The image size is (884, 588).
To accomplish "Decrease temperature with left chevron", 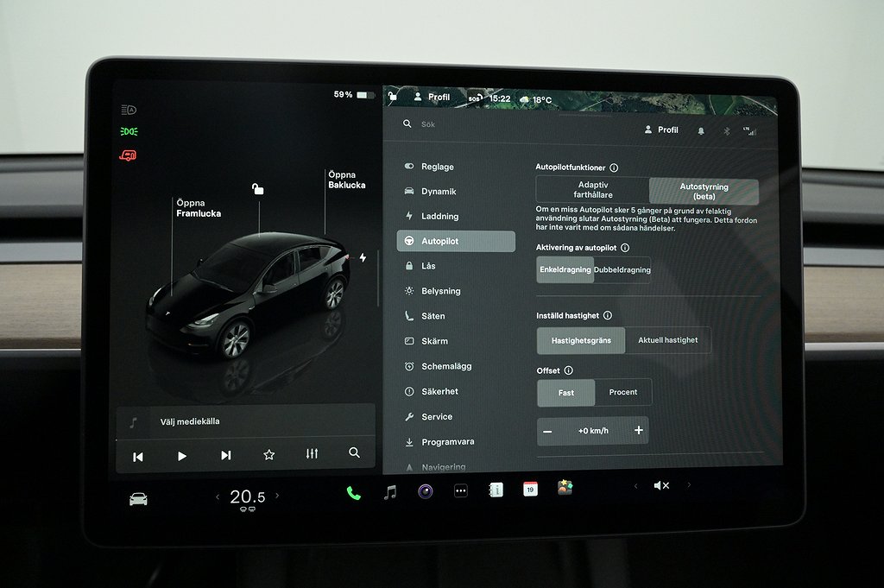I will (218, 496).
